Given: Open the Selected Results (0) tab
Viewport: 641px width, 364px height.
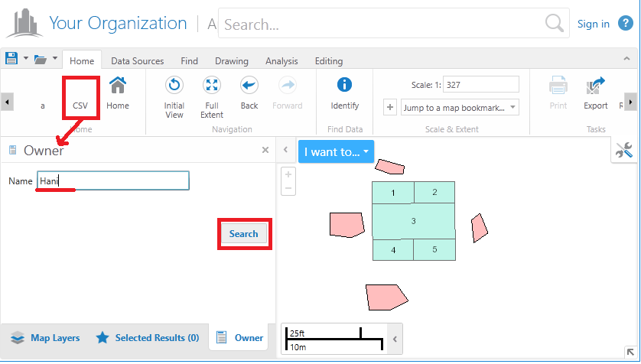Looking at the screenshot, I should click(x=148, y=338).
